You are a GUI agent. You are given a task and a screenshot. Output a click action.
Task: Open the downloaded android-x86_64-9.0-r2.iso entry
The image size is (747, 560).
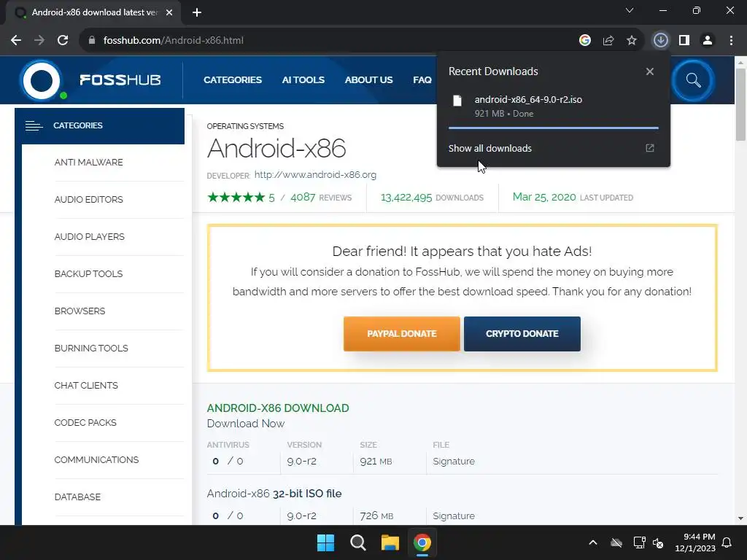click(554, 106)
